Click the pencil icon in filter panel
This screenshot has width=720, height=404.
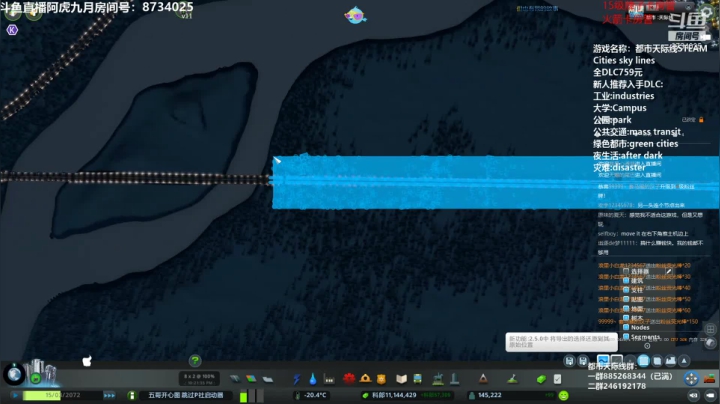coord(669,271)
